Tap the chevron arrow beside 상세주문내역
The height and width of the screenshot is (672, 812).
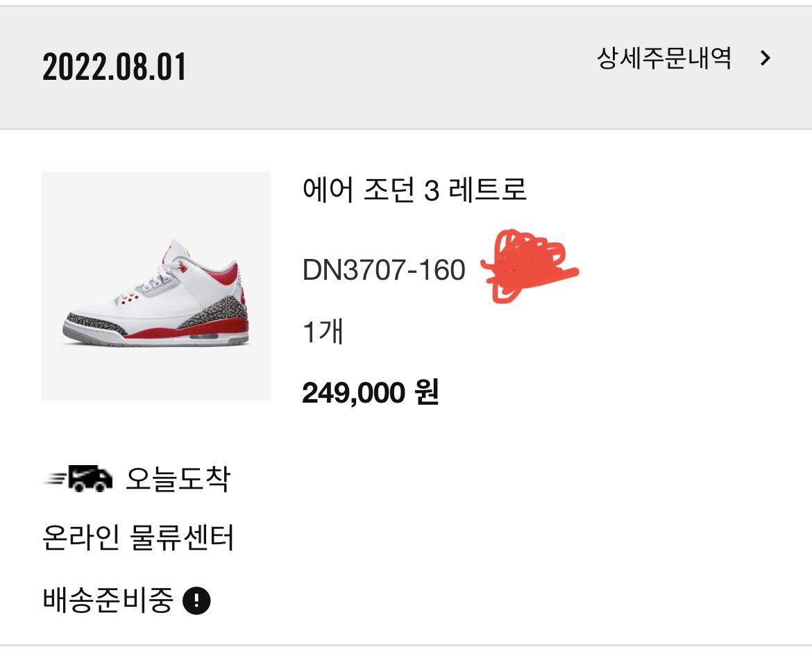click(x=766, y=58)
